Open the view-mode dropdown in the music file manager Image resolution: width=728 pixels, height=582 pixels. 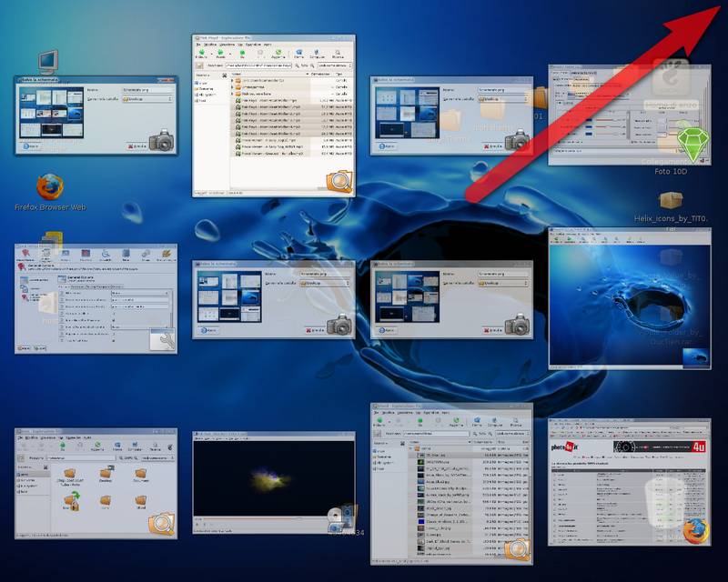point(335,65)
